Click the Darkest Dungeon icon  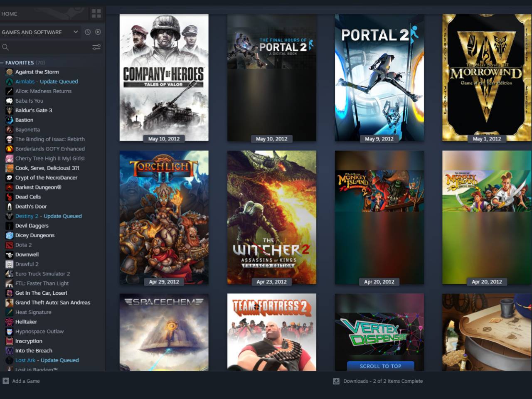[9, 187]
